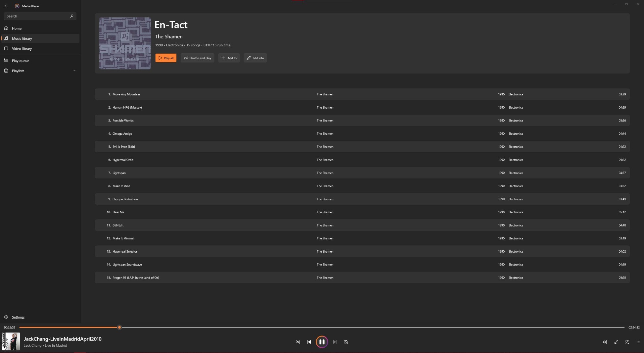This screenshot has height=353, width=644.
Task: Select track Possible Worlds
Action: pyautogui.click(x=362, y=121)
